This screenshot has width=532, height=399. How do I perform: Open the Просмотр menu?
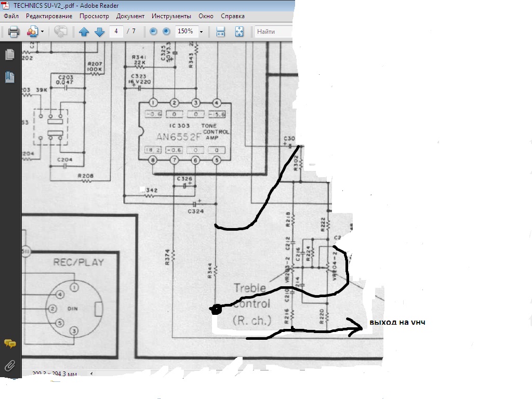click(94, 16)
